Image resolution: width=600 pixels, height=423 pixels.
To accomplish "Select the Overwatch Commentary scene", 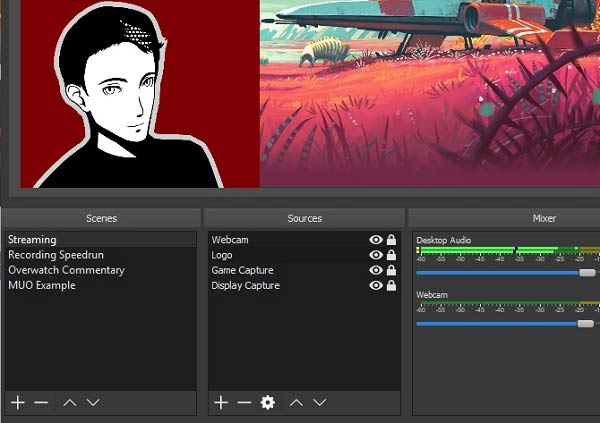I will click(101, 270).
